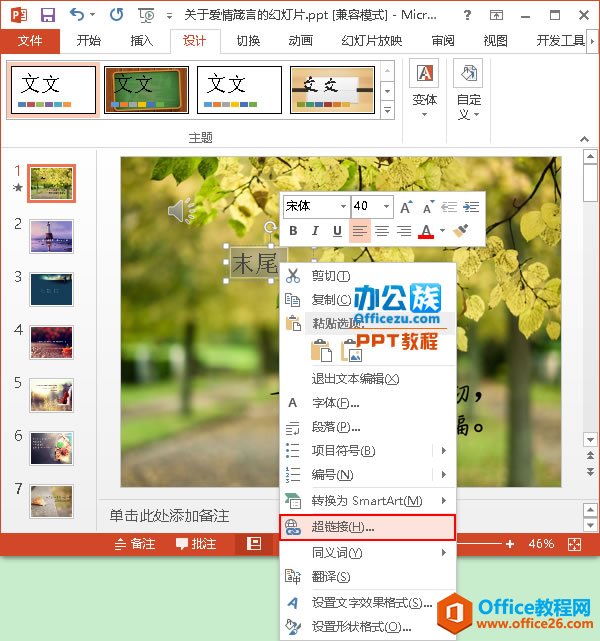This screenshot has height=641, width=600.
Task: Switch to the Animations (动画) tab
Action: [300, 40]
